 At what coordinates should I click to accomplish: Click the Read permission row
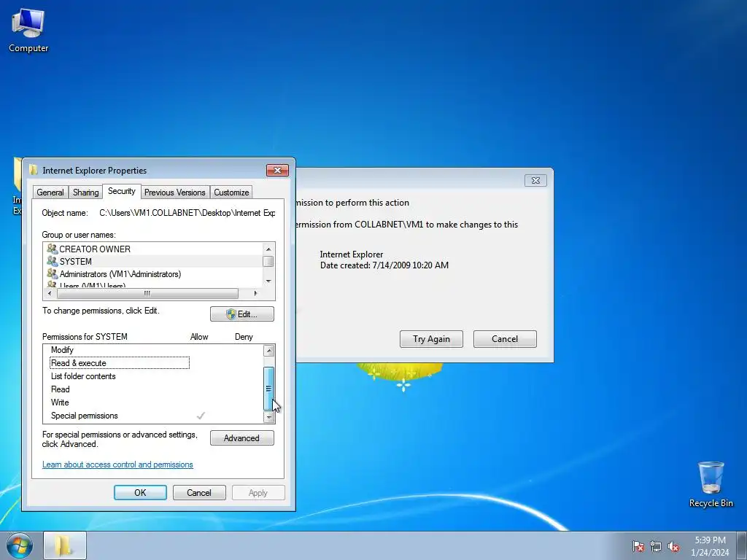click(x=153, y=389)
